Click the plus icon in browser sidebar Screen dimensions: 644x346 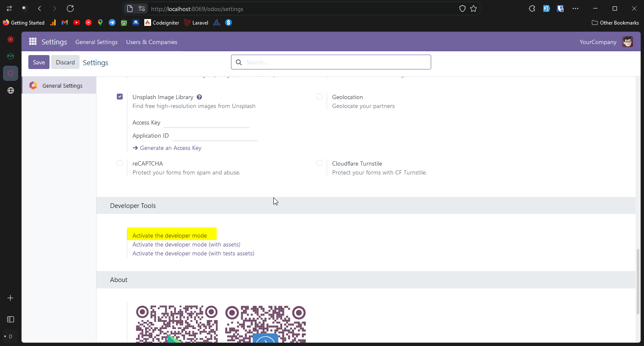(11, 298)
